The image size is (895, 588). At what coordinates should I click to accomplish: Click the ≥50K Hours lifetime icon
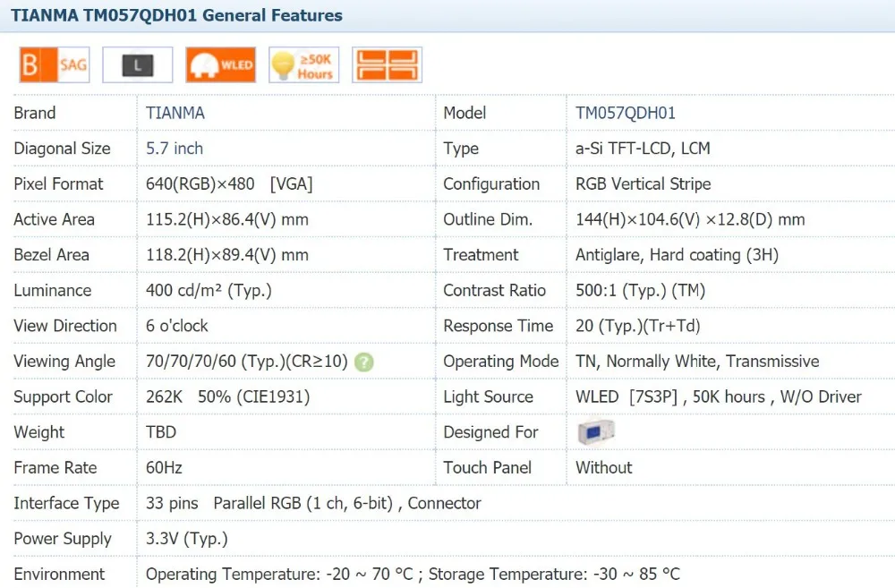pyautogui.click(x=304, y=64)
